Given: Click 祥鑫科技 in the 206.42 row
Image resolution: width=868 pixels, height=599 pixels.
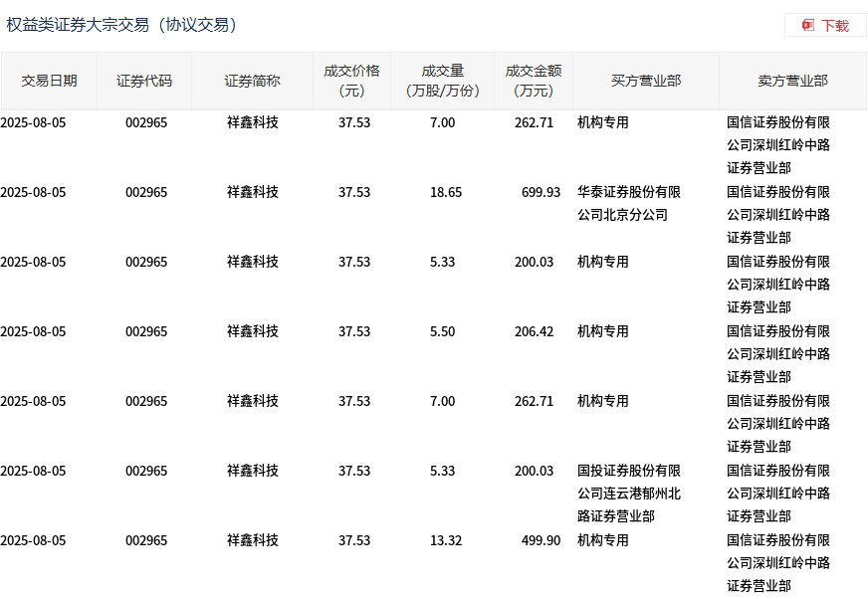Looking at the screenshot, I should [x=253, y=331].
